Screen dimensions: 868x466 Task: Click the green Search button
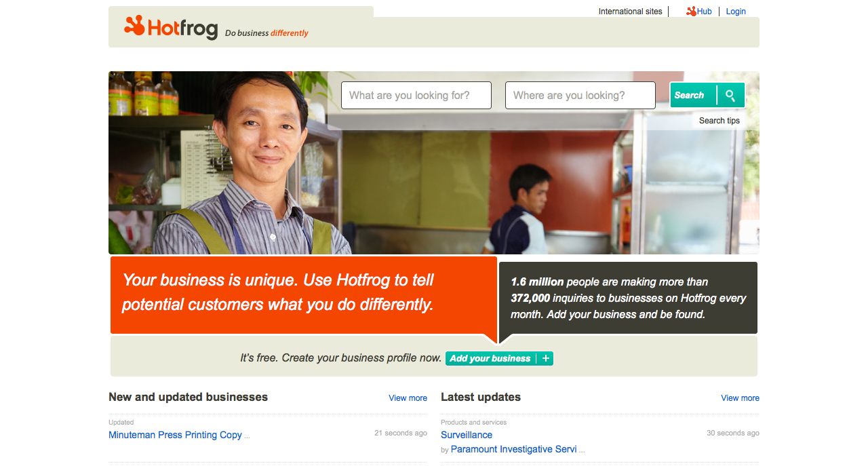(x=707, y=95)
